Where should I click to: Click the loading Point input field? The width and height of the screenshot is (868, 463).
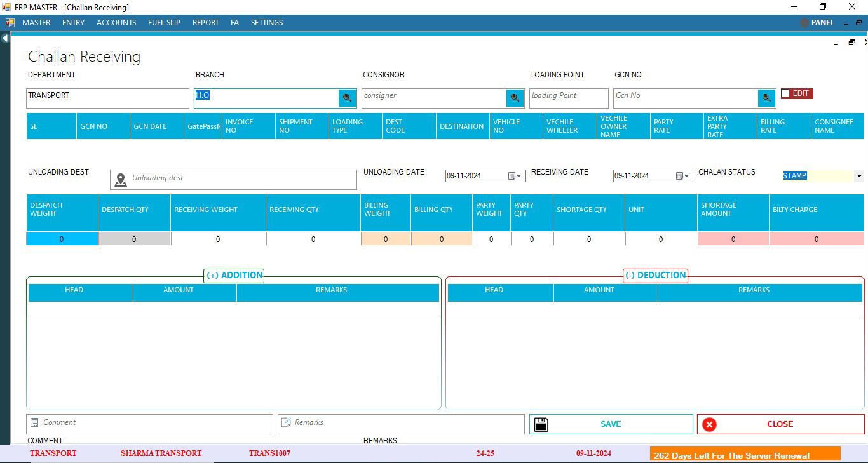tap(569, 98)
